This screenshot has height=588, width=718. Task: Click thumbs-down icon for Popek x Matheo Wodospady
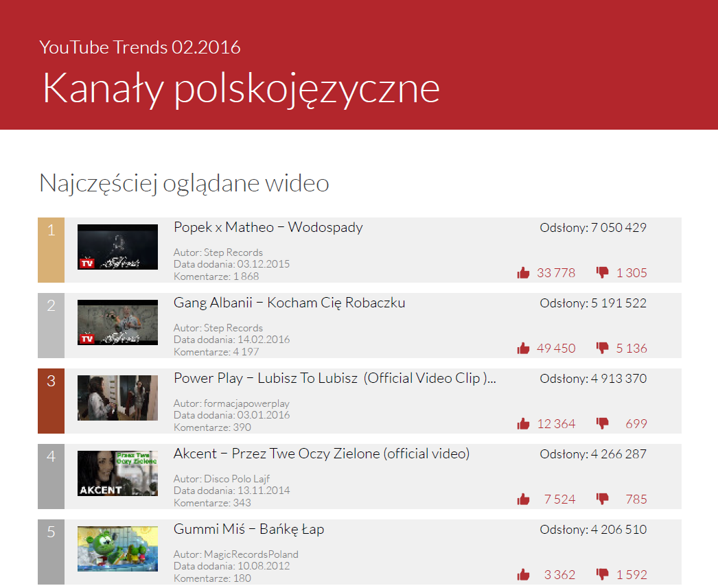coord(603,272)
